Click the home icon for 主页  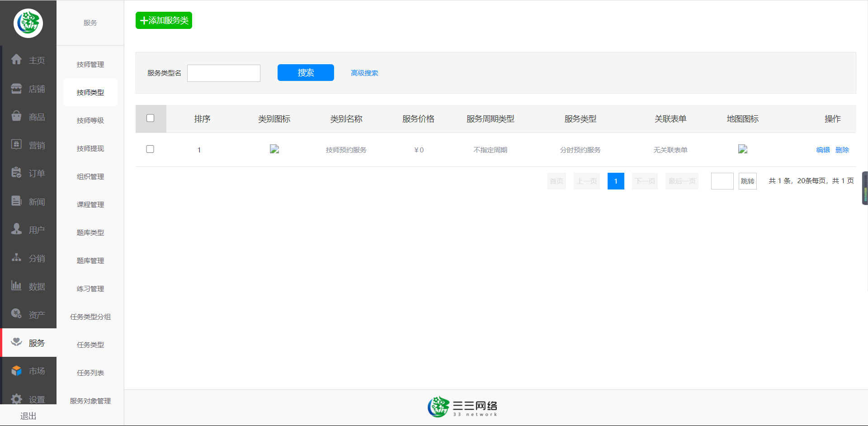(x=17, y=60)
